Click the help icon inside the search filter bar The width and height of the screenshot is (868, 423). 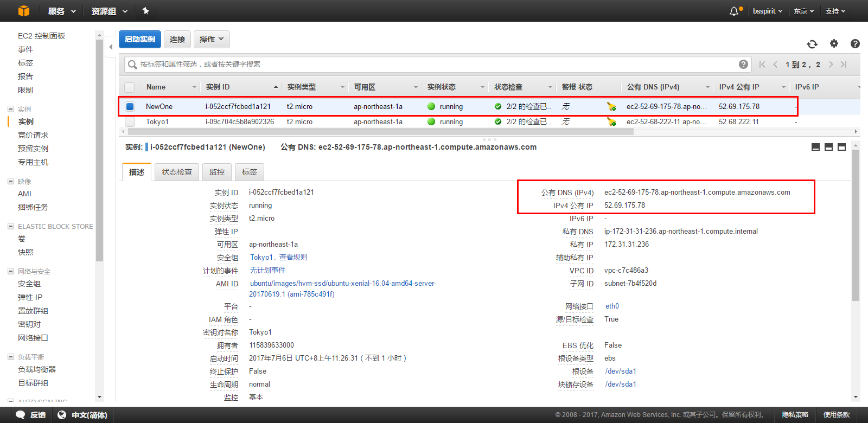743,64
